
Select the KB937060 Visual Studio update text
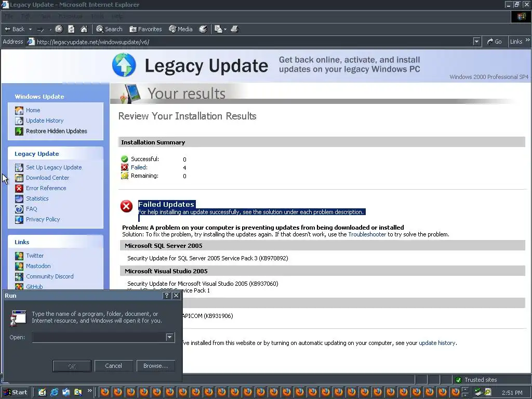(x=203, y=284)
